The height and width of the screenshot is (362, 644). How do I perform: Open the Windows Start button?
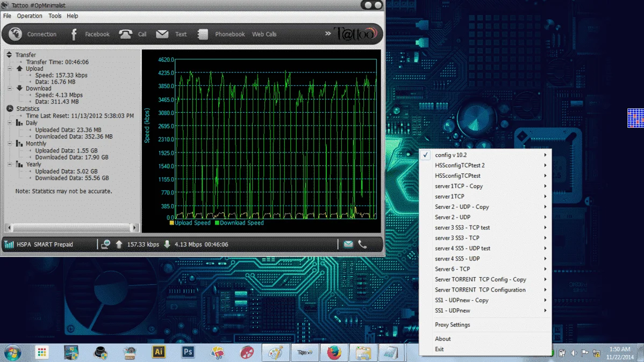[x=13, y=353]
